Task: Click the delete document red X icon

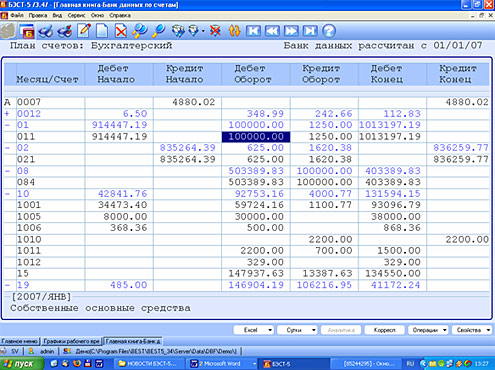Action: point(121,31)
